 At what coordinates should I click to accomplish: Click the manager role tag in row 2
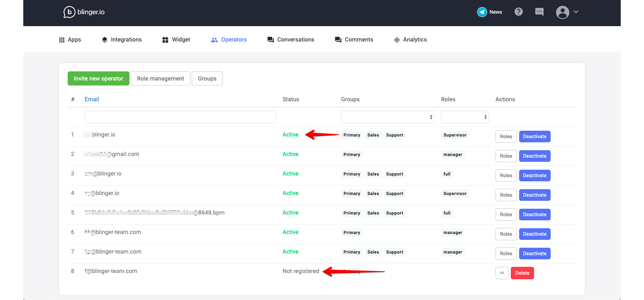pos(453,154)
